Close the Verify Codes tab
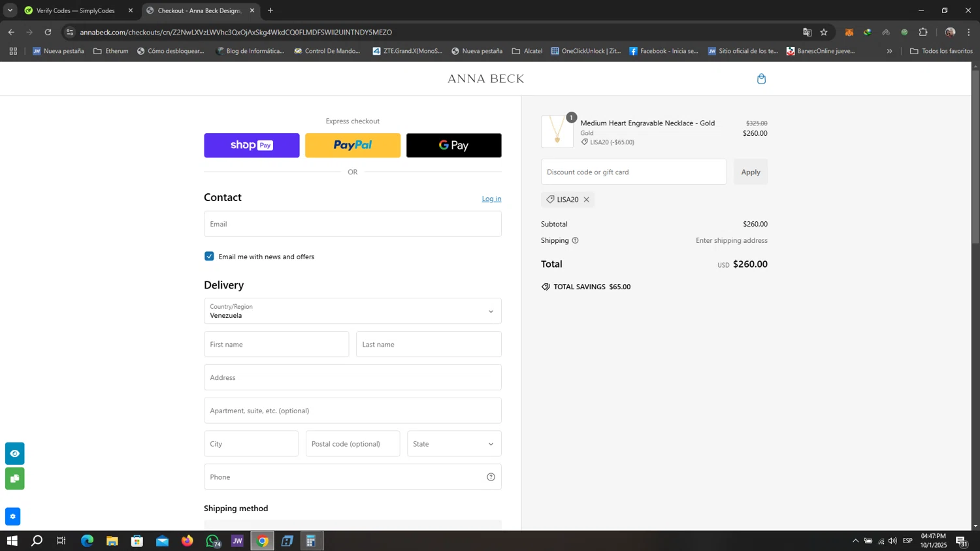 point(131,10)
